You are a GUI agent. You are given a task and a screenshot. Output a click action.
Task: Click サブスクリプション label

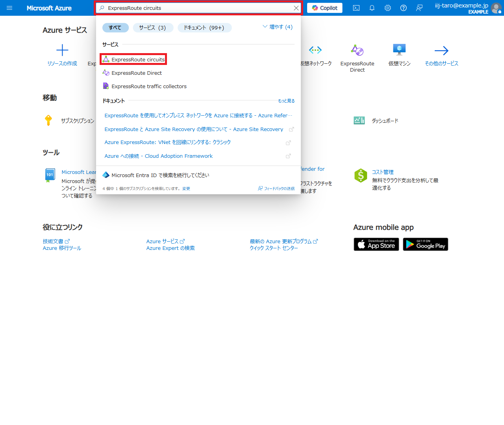tap(78, 121)
